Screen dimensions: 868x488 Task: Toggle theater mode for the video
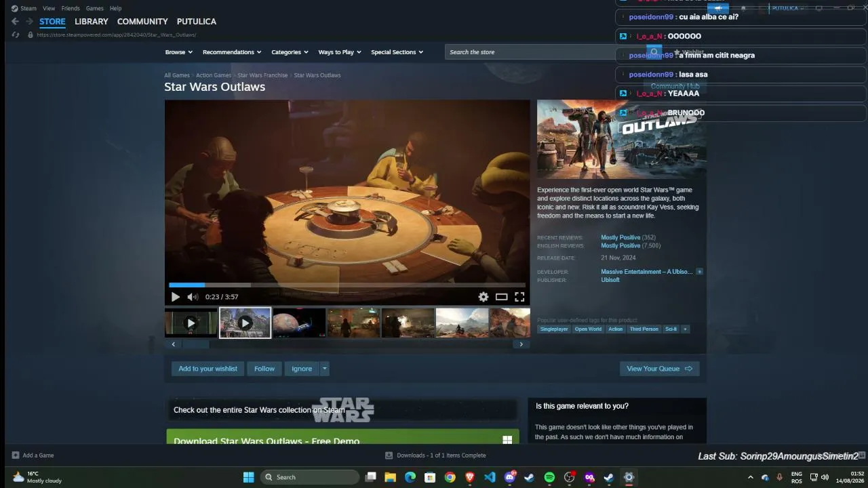pos(501,297)
